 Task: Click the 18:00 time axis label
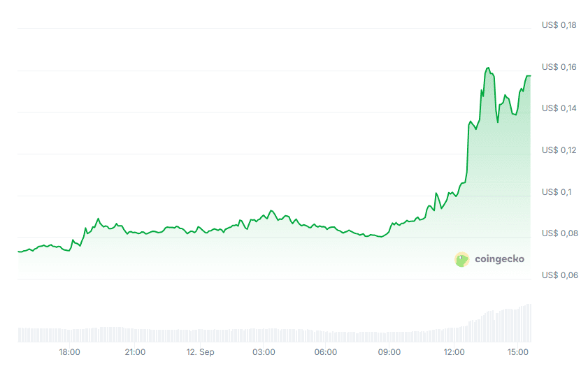point(69,351)
